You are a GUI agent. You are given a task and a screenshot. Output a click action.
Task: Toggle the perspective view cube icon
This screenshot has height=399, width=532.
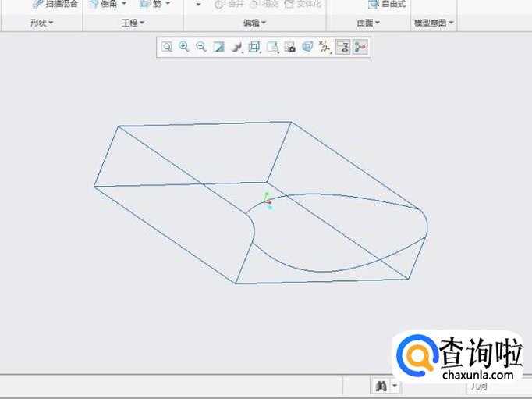tap(307, 47)
